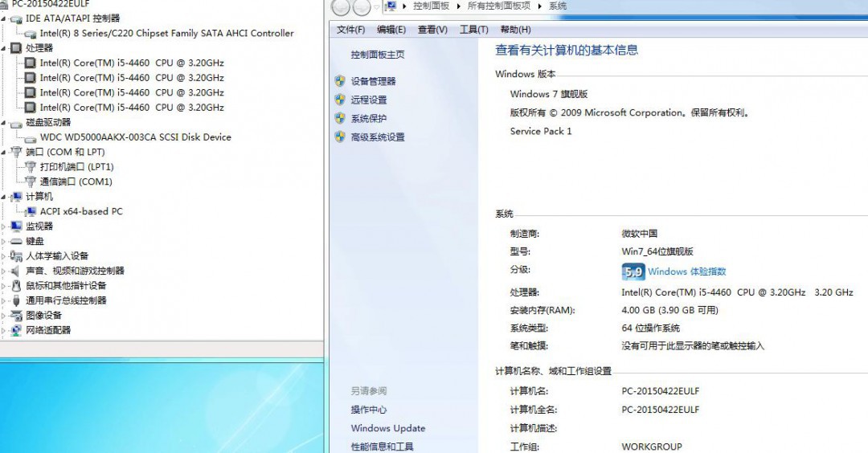Select PC-20150422EULF root tree node
The width and height of the screenshot is (868, 453).
coord(51,4)
